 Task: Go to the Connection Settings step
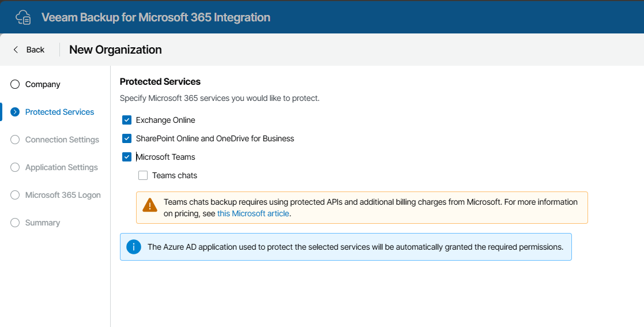(x=62, y=140)
